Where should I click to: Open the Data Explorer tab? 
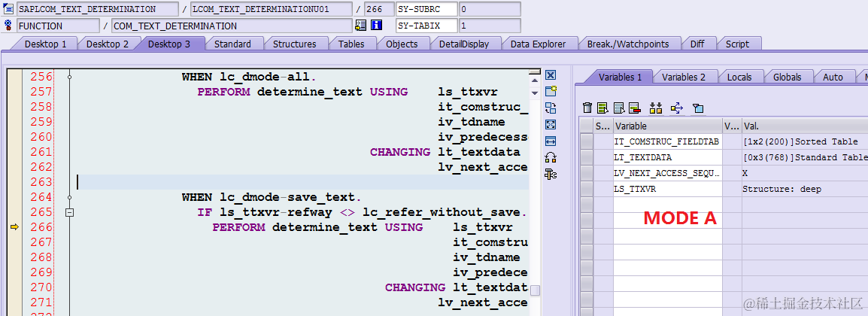538,44
